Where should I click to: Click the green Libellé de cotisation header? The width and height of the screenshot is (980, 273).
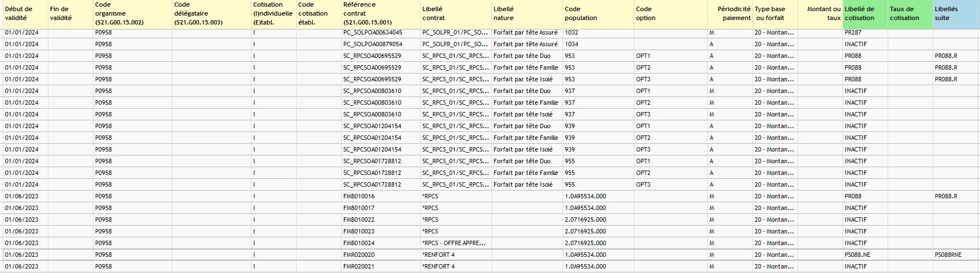865,14
